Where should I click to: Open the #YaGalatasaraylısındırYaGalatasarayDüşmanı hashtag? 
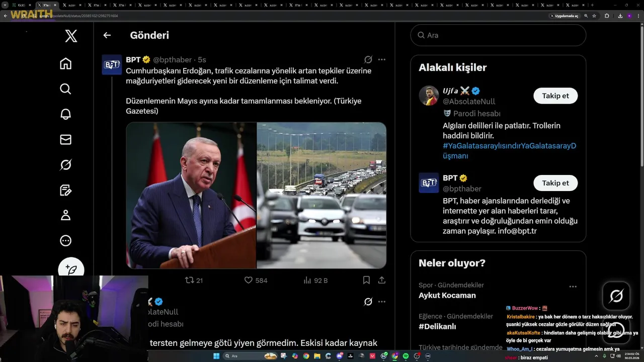509,151
